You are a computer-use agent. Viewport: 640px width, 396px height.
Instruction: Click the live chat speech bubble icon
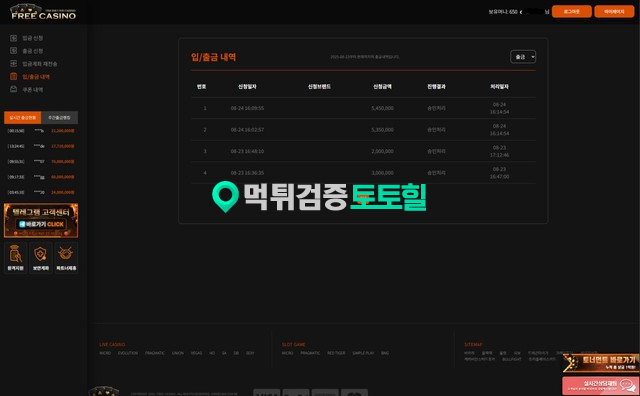[627, 385]
